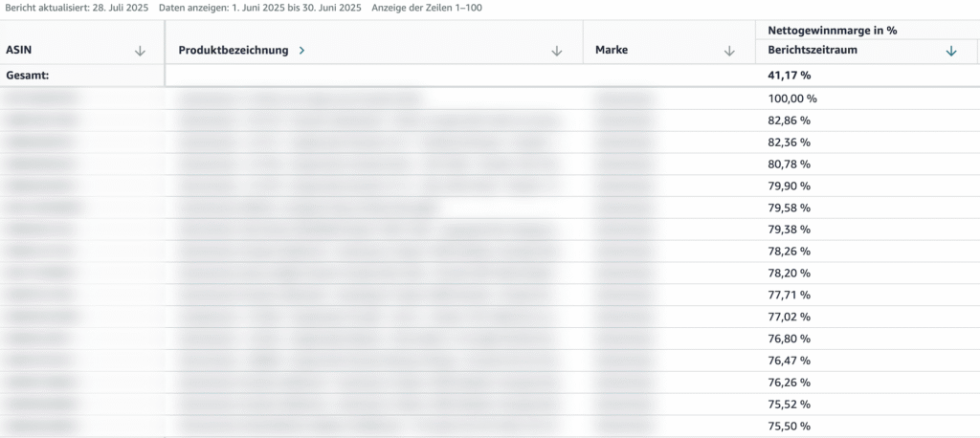The image size is (980, 438).
Task: Select the Marke column header
Action: pyautogui.click(x=612, y=51)
